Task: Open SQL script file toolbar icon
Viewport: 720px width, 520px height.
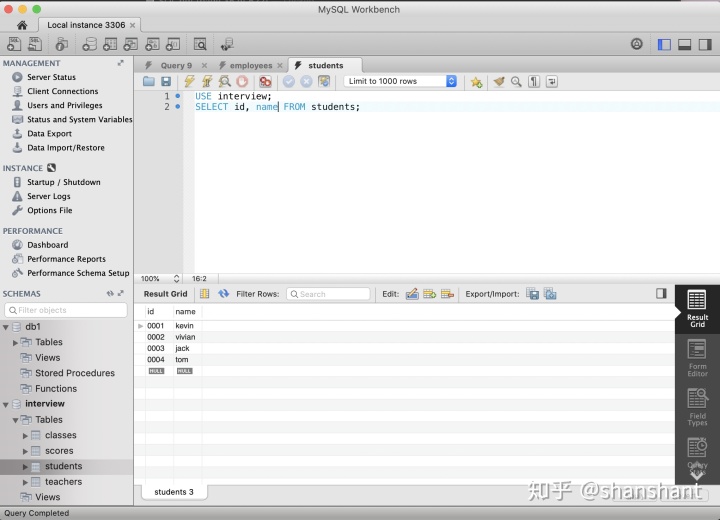Action: pos(35,45)
